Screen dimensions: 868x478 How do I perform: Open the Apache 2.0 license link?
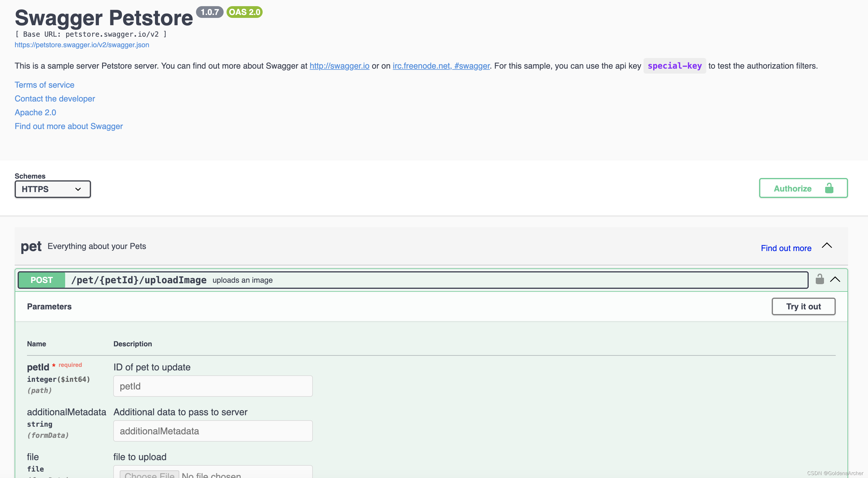(x=36, y=113)
